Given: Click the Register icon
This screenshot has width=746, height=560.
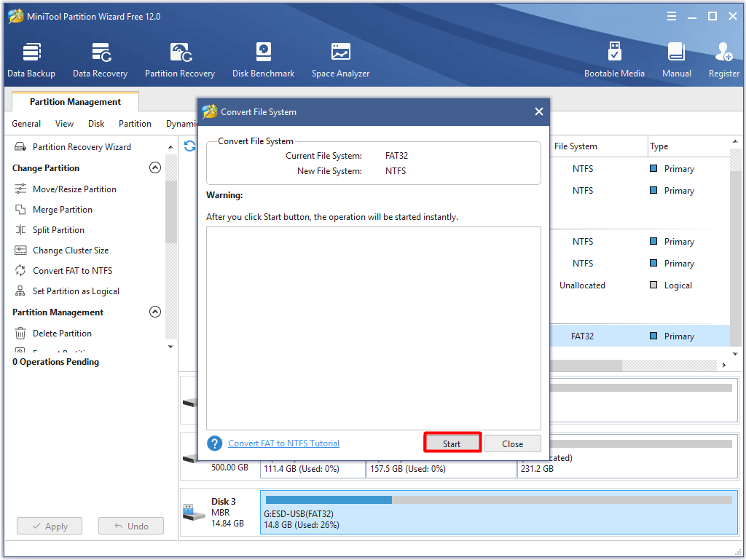Looking at the screenshot, I should pos(723,52).
